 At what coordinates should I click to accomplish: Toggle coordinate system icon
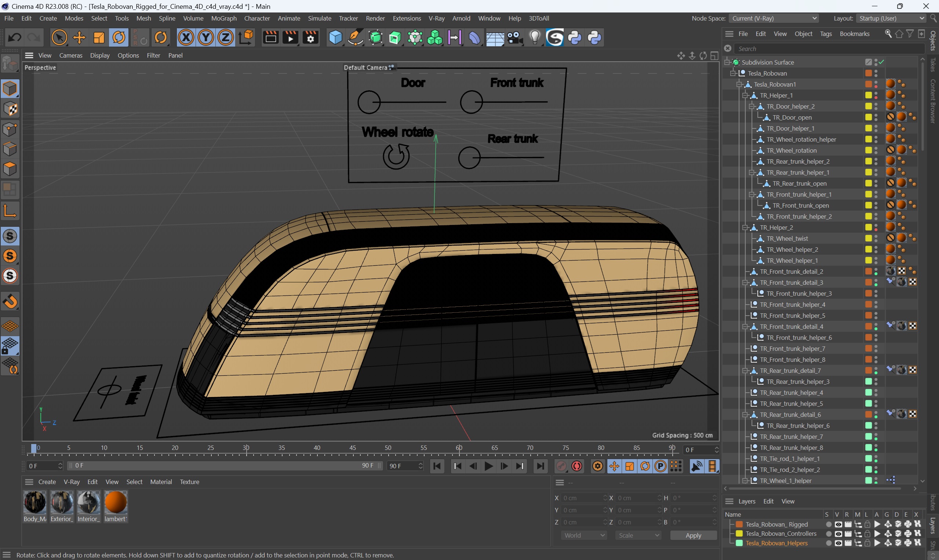[246, 37]
